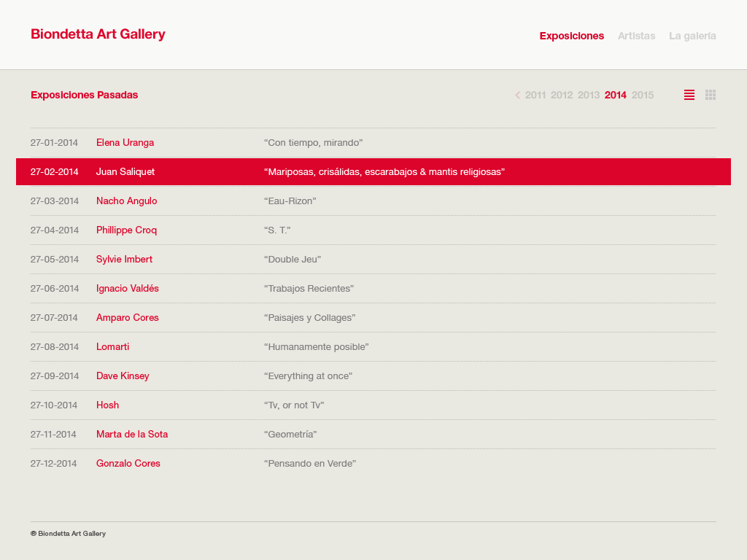Viewport: 747px width, 560px height.
Task: Switch to grid view icon
Action: (x=711, y=95)
